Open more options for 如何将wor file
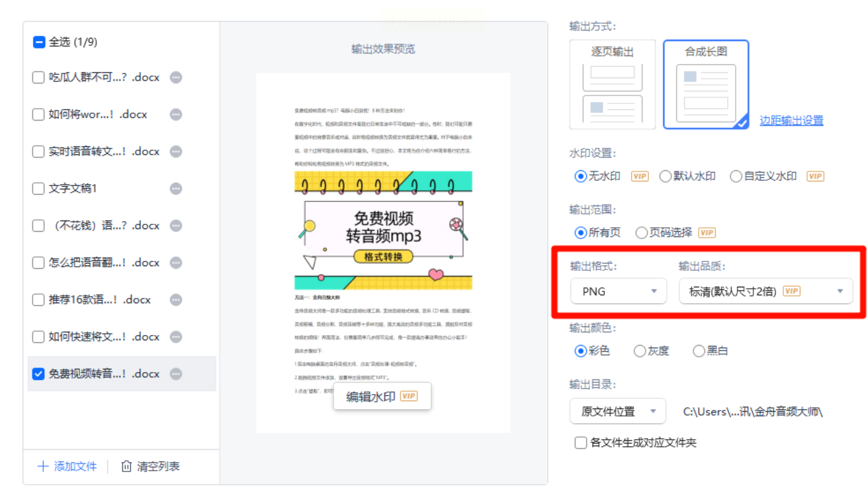The width and height of the screenshot is (868, 486). pos(176,115)
